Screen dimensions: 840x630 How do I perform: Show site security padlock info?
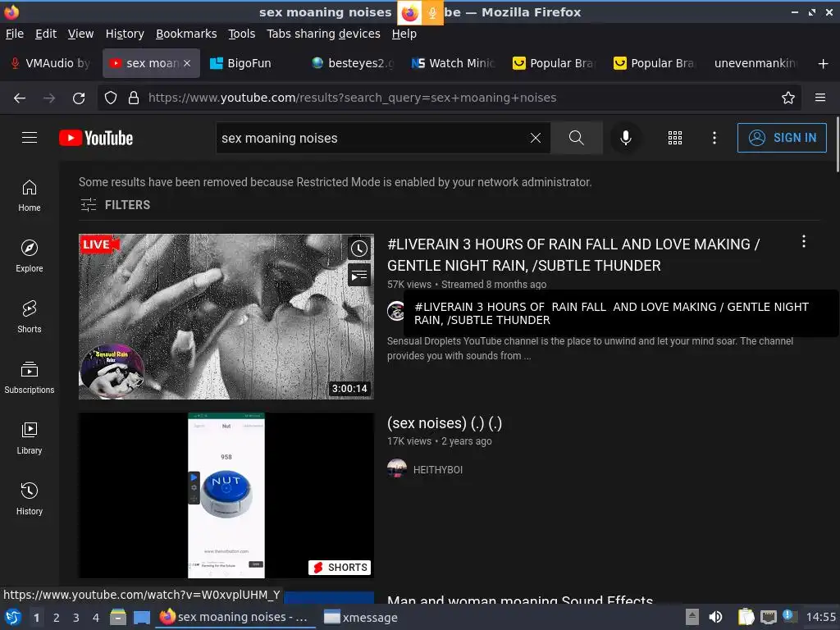[134, 98]
